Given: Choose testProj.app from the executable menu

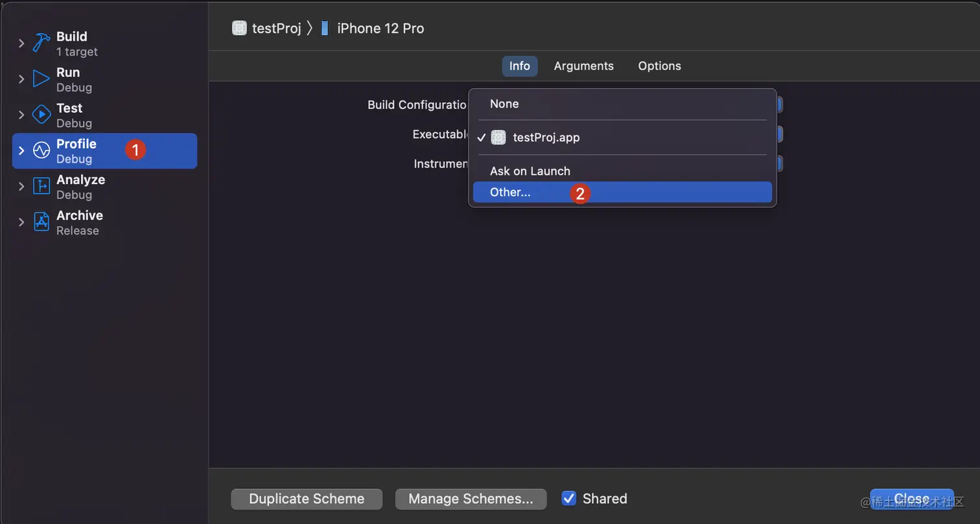Looking at the screenshot, I should (622, 137).
